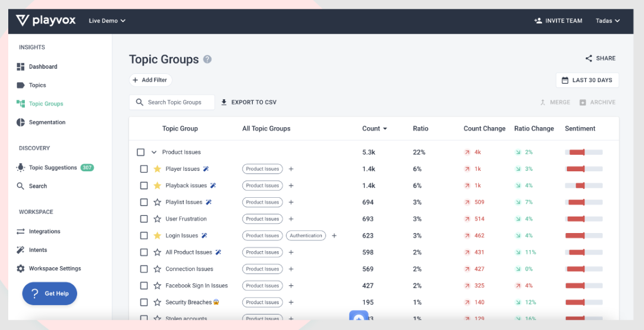Click the Get Help button
The height and width of the screenshot is (330, 644).
[50, 294]
